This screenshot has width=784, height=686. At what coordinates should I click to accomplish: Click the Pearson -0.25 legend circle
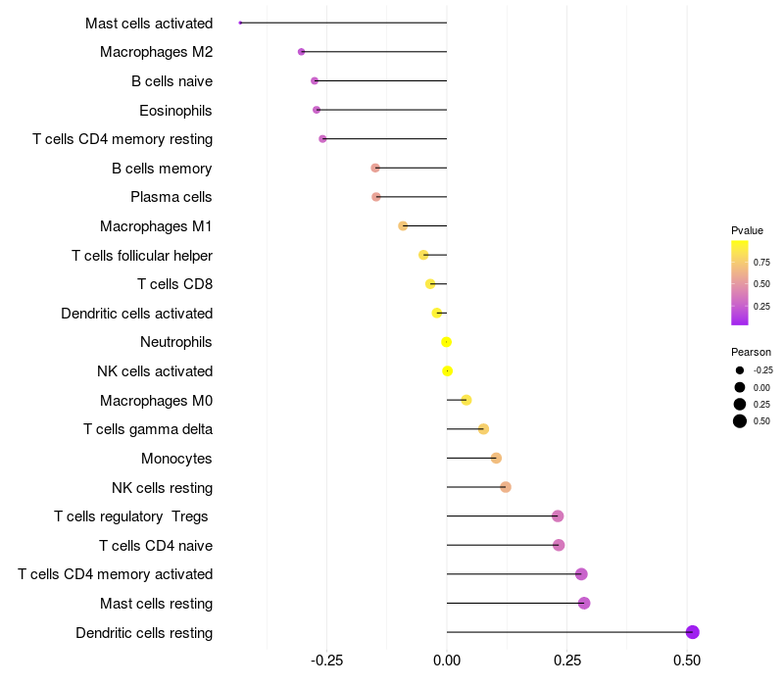pyautogui.click(x=740, y=370)
